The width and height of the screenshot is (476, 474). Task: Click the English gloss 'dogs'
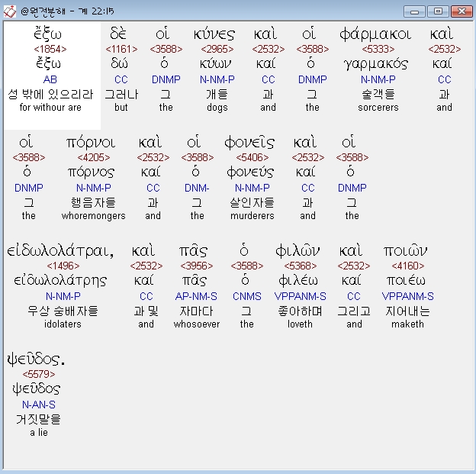pos(217,108)
